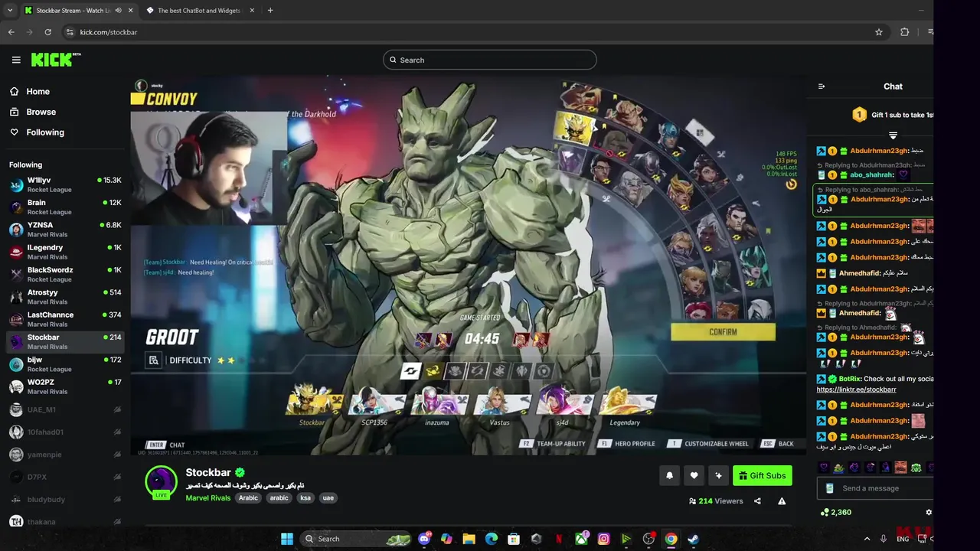Click the uae tag
The height and width of the screenshot is (551, 980).
point(328,498)
